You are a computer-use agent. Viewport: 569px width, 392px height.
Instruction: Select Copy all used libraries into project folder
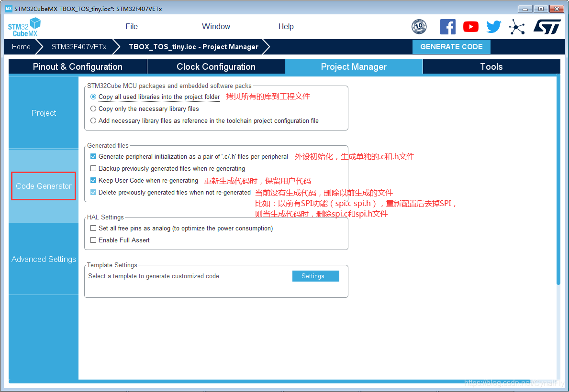coord(93,97)
